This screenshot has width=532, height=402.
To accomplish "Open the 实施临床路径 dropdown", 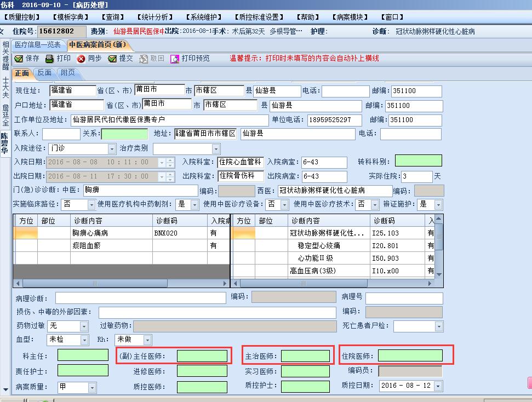I will pyautogui.click(x=91, y=205).
